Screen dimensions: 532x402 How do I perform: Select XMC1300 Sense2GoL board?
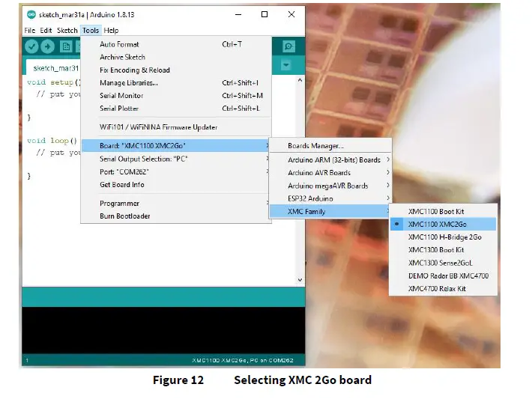click(443, 263)
